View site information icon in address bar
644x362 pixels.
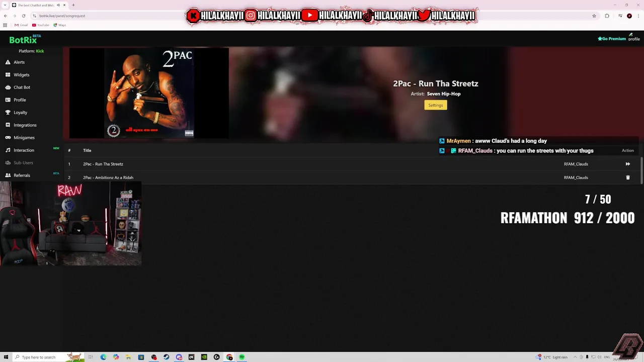pyautogui.click(x=34, y=16)
